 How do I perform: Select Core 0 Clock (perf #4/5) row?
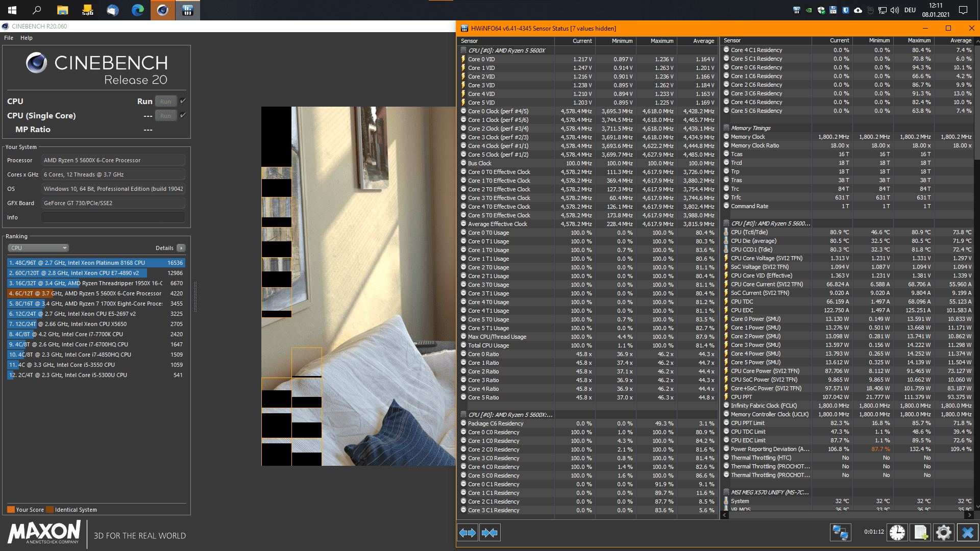(588, 111)
